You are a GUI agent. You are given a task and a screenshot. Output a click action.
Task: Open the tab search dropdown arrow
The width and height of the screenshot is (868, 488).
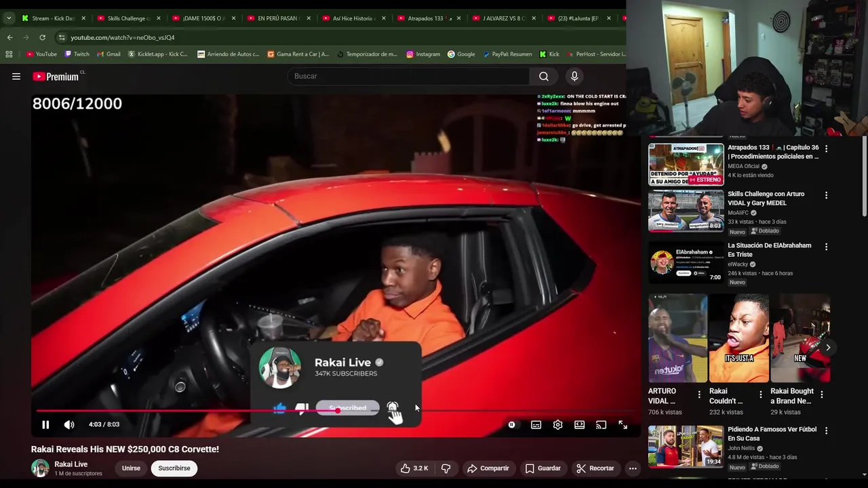(9, 18)
